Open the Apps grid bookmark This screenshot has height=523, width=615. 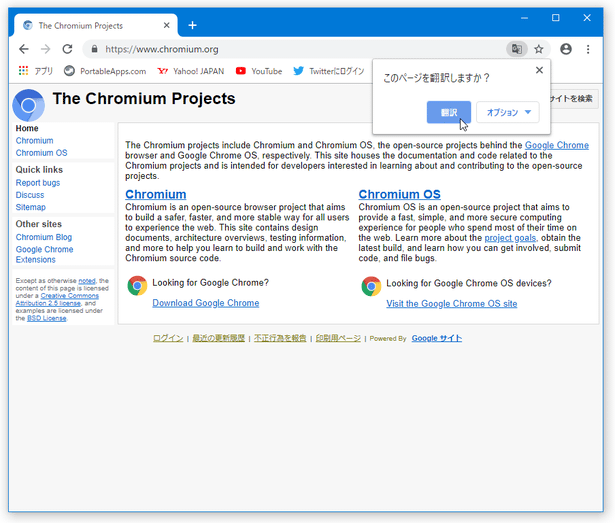pyautogui.click(x=35, y=71)
